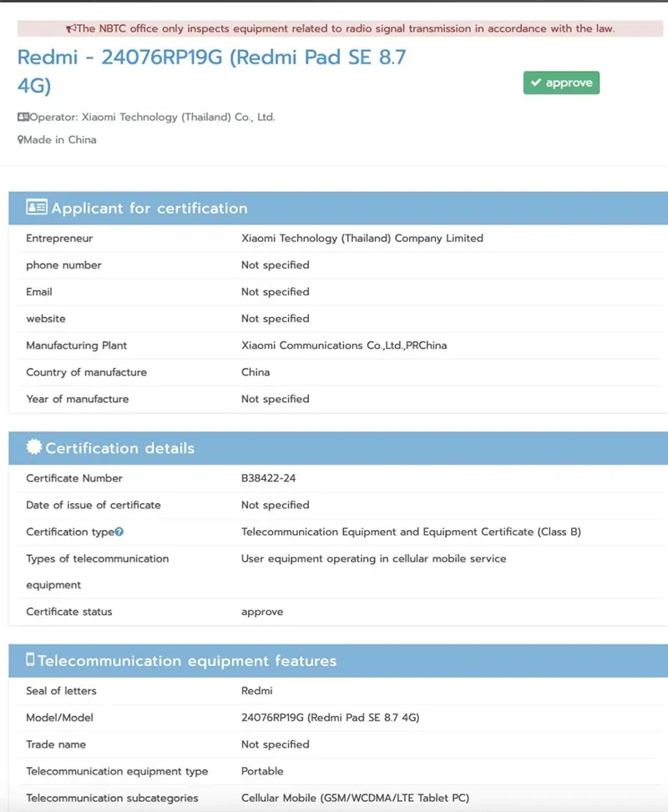Select approve in Certificate status row
Screen dimensions: 668x812
pos(262,613)
